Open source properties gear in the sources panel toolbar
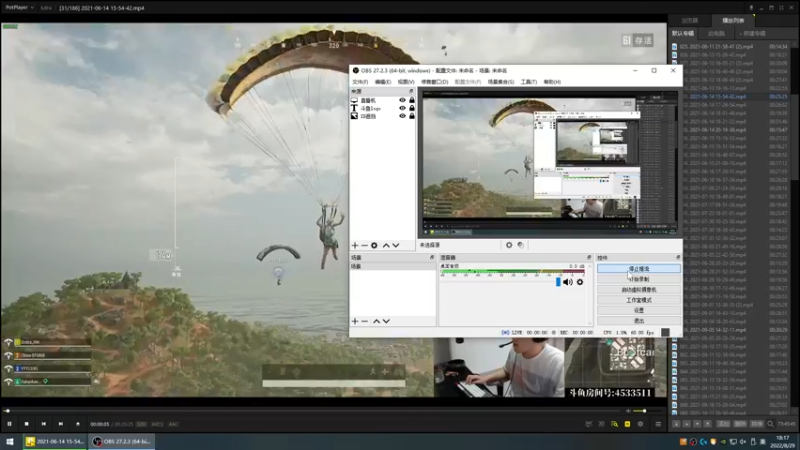 (x=374, y=245)
